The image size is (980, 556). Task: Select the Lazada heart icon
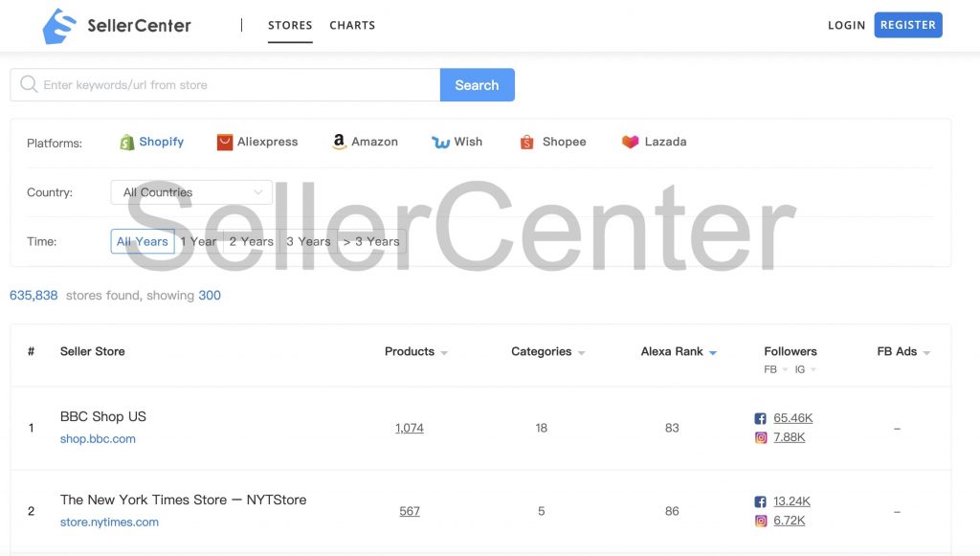(x=630, y=142)
